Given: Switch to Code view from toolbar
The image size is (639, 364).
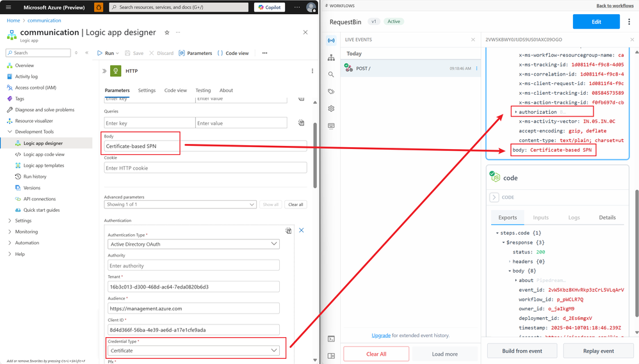Looking at the screenshot, I should [x=233, y=53].
